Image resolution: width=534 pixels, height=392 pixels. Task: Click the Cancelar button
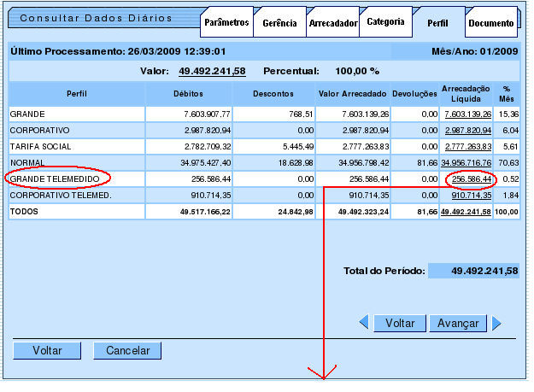(127, 350)
